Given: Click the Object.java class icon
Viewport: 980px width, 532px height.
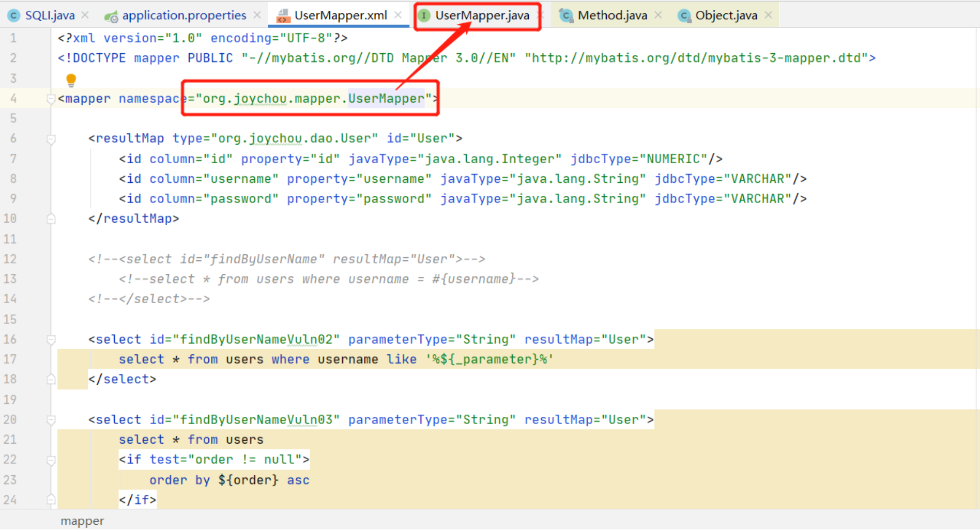Looking at the screenshot, I should pyautogui.click(x=684, y=16).
